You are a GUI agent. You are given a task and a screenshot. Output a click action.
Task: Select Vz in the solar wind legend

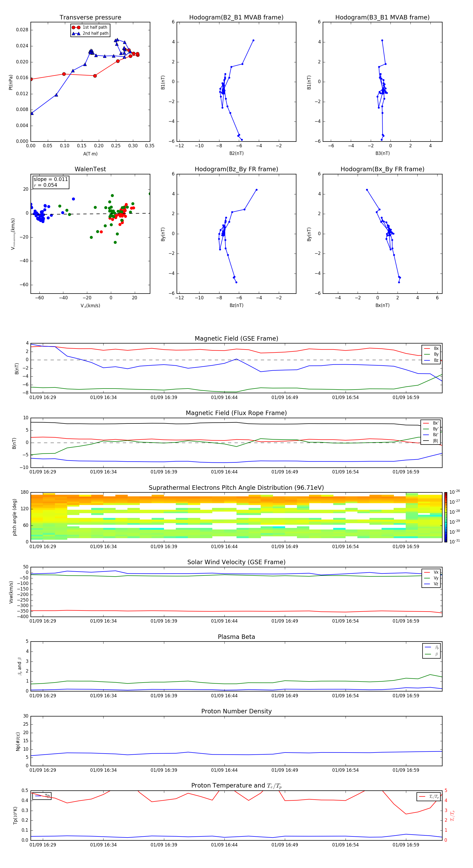click(431, 584)
